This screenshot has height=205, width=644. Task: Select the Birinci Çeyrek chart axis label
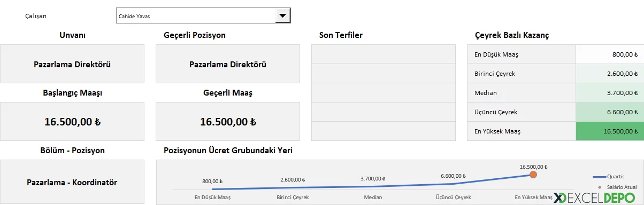(x=293, y=197)
